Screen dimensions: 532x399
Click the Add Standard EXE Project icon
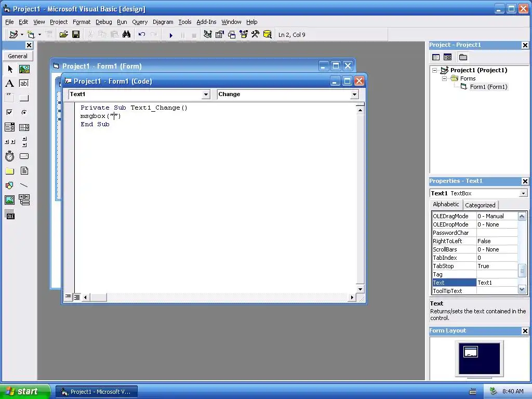pyautogui.click(x=14, y=35)
